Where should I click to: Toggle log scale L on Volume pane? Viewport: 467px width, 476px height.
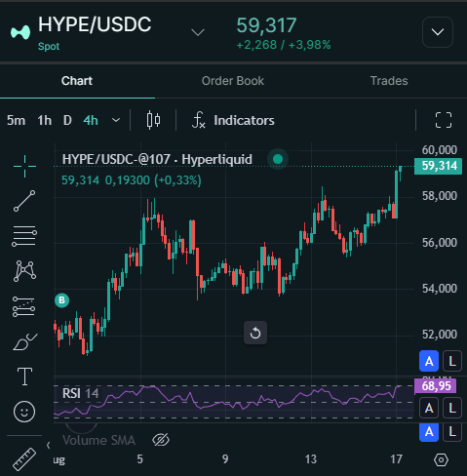pyautogui.click(x=452, y=432)
